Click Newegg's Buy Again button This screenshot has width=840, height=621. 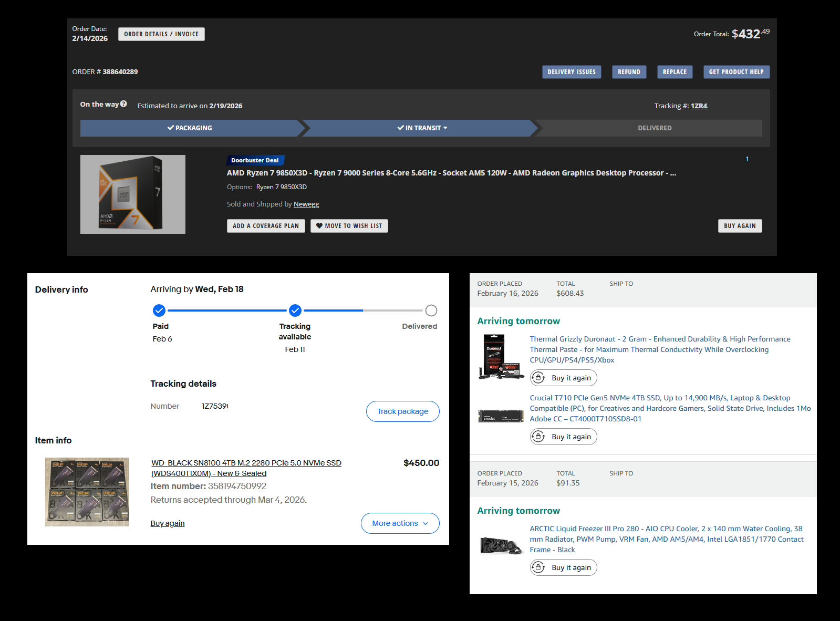click(x=740, y=226)
